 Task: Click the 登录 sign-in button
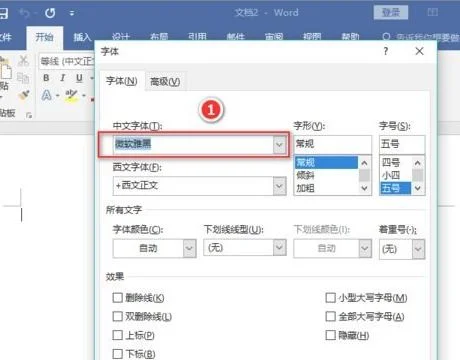pos(391,13)
